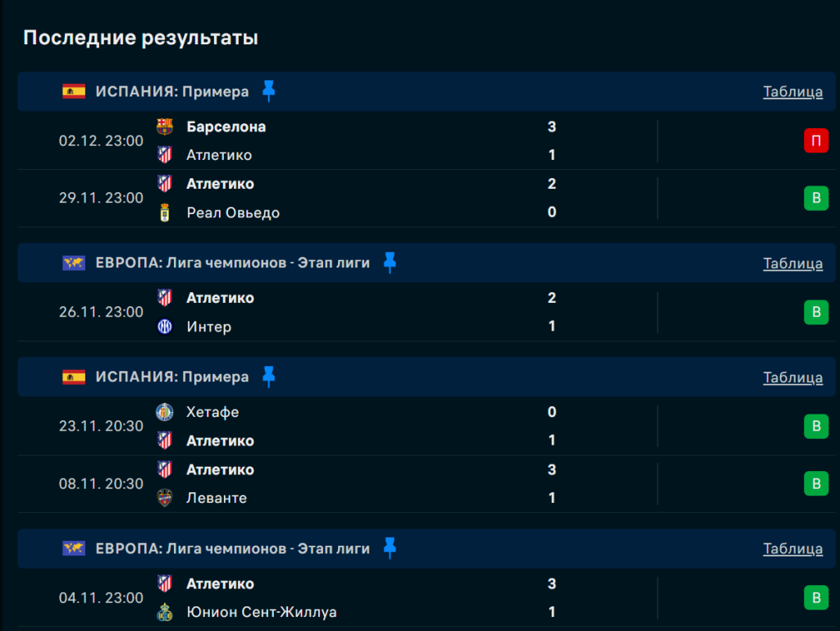Screen dimensions: 840x631
Task: Click the Getafe club crest icon
Action: tap(165, 412)
